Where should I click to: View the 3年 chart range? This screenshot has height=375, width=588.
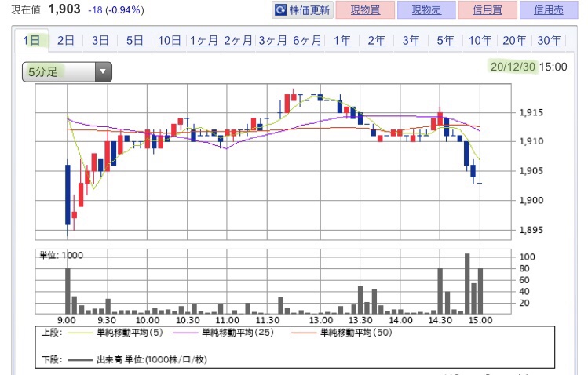coord(411,41)
